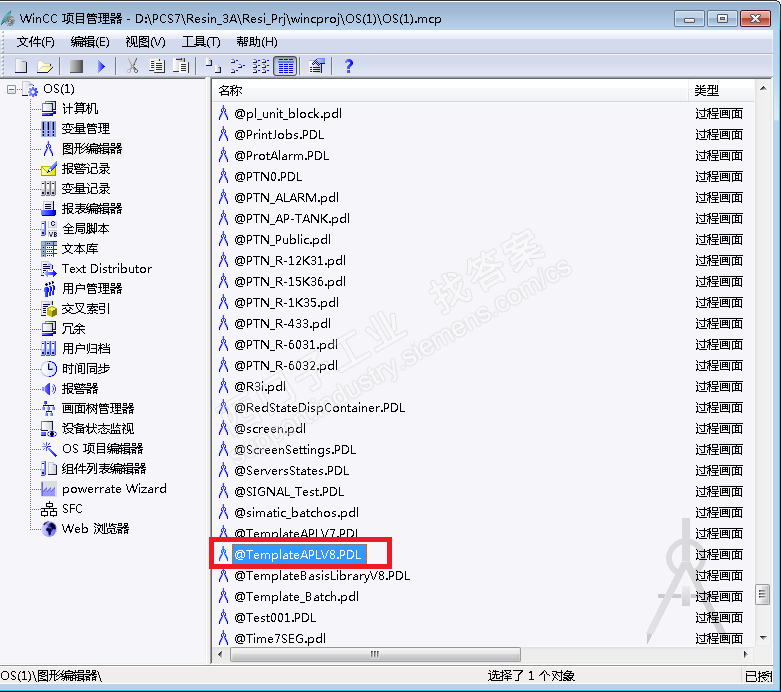Open the 工具(T) menu
This screenshot has height=692, width=781.
(x=201, y=42)
